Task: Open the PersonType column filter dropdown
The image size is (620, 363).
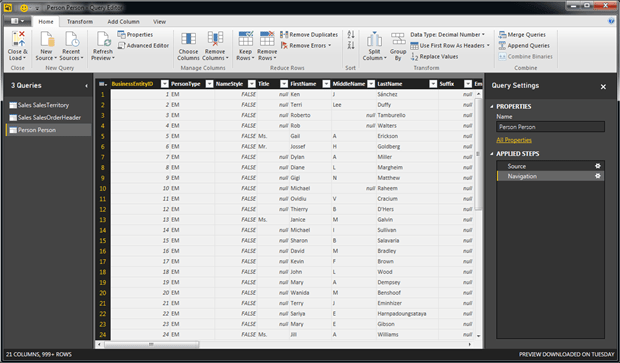Action: tap(210, 84)
